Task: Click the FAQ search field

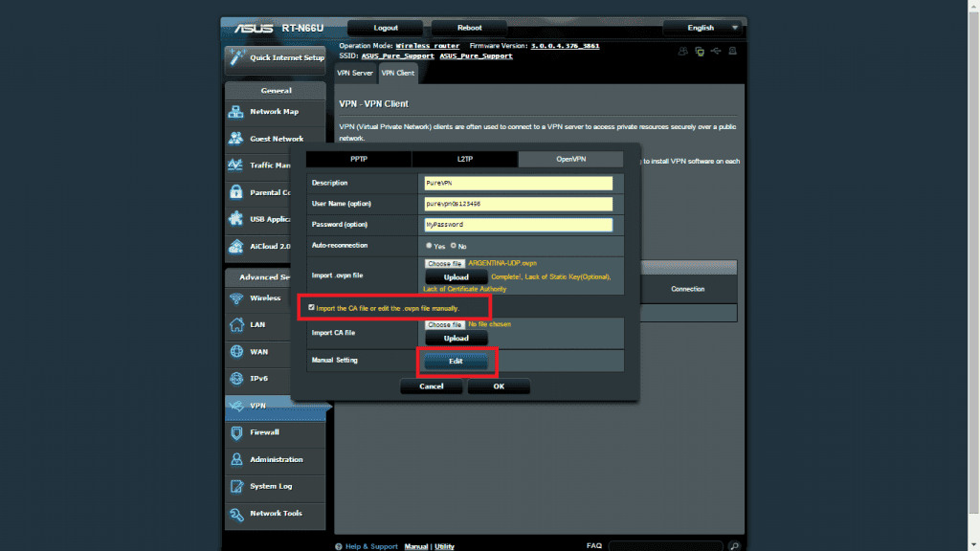Action: pos(666,546)
